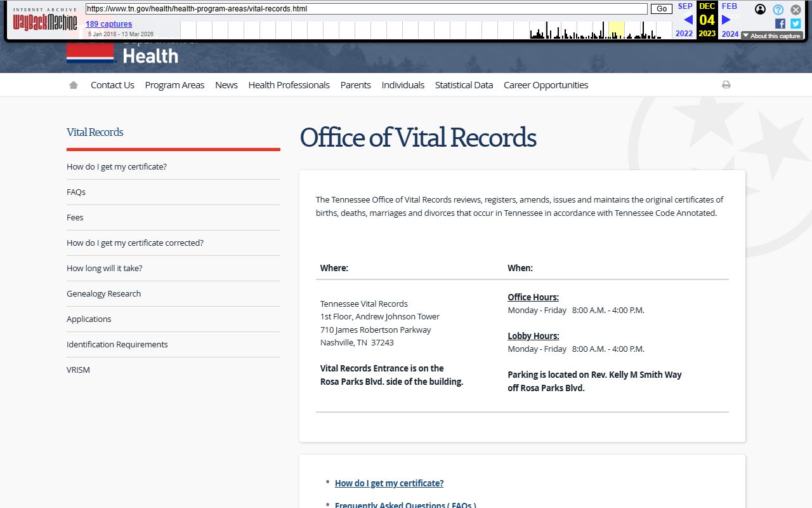Click the 'Where:' column header
812x508 pixels.
(x=334, y=268)
